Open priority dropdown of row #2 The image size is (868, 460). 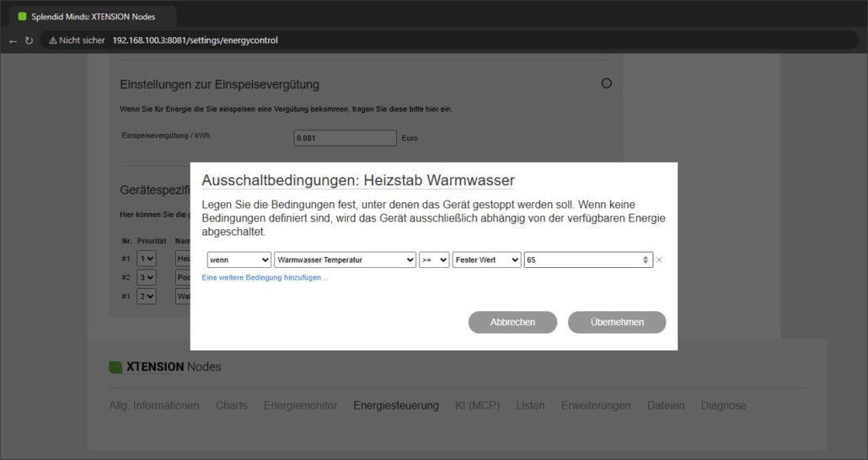147,277
